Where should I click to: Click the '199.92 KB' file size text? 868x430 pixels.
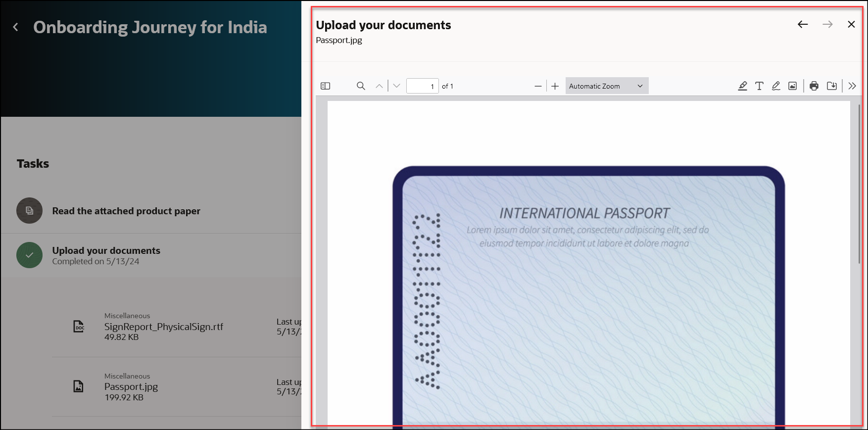point(124,397)
